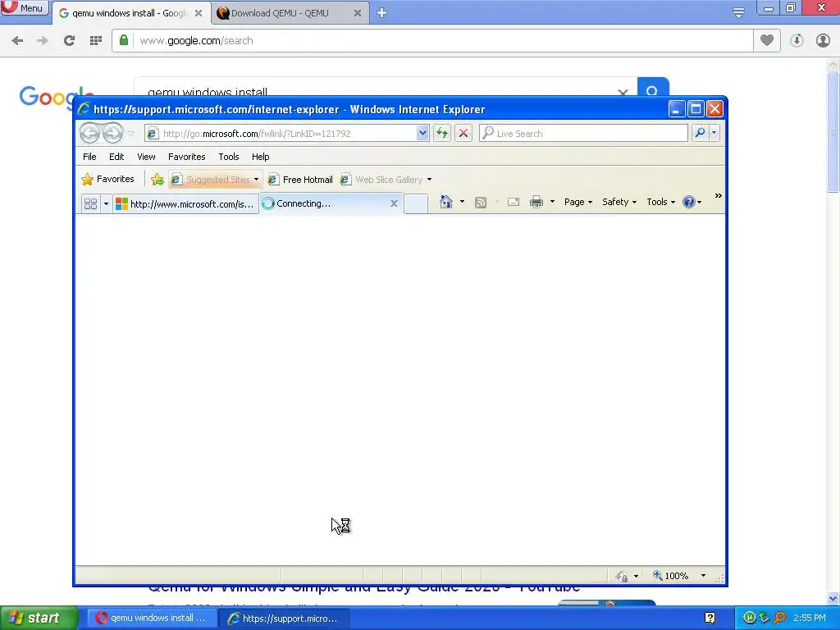Click the Favorites star button
The image size is (840, 630).
107,180
